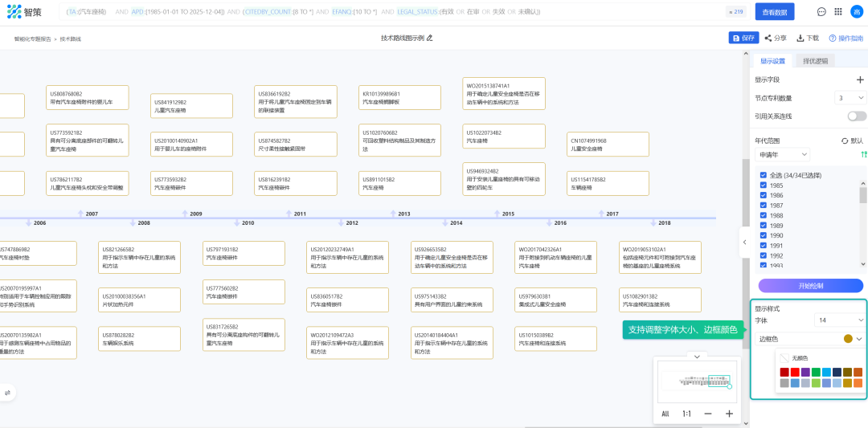Click the 分享 share icon button
The height and width of the screenshot is (428, 868).
coord(776,39)
